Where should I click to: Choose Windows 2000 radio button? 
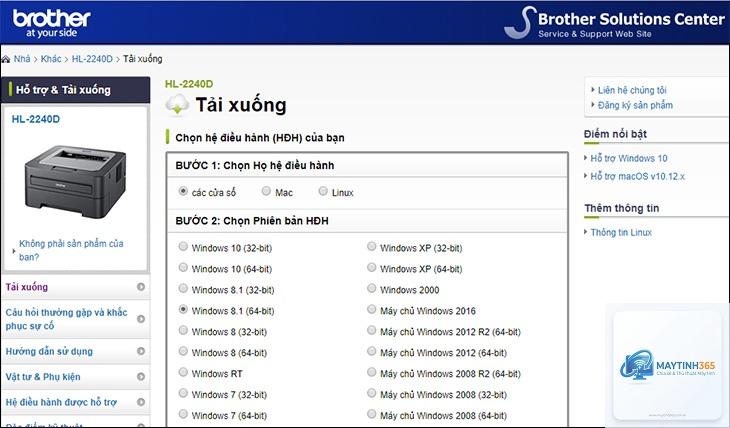[371, 288]
